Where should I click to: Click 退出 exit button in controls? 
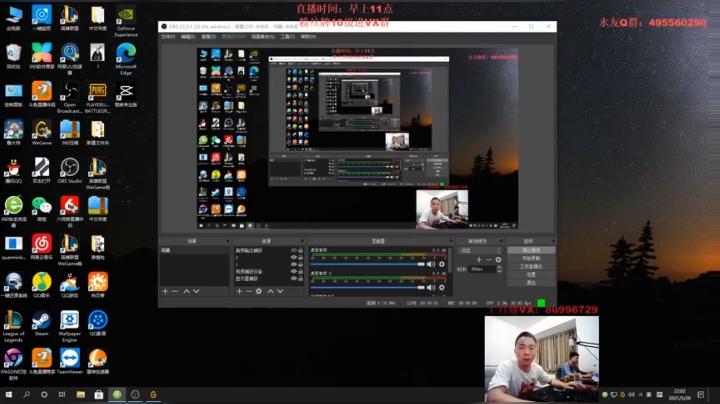click(x=531, y=282)
